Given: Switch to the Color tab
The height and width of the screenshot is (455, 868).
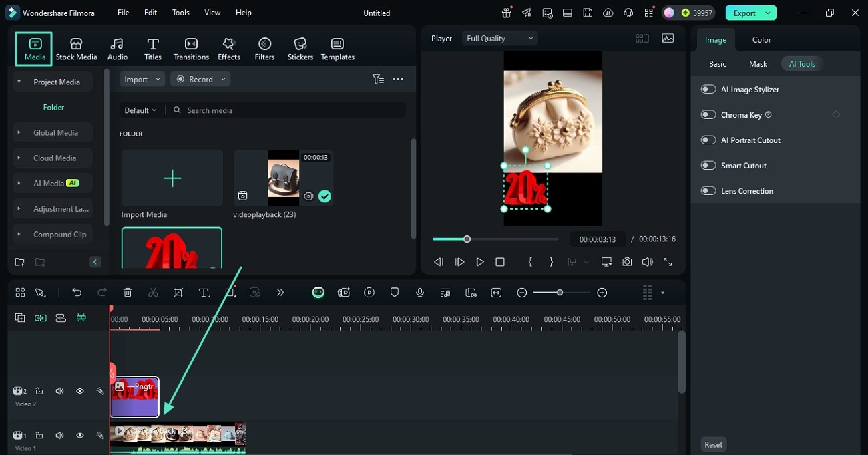Looking at the screenshot, I should pos(762,39).
